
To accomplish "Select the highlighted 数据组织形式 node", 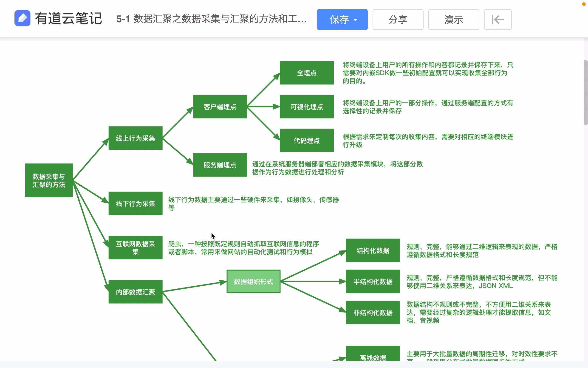I will [253, 281].
